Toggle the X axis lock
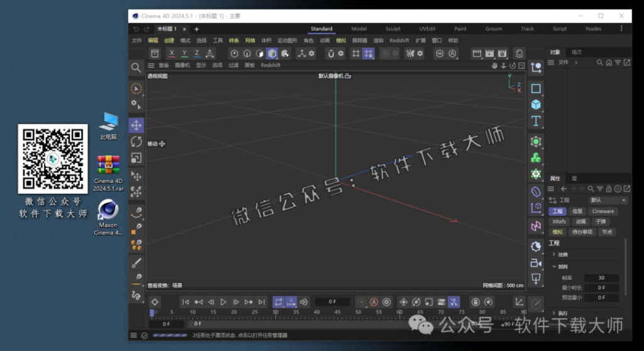The width and height of the screenshot is (644, 351). pyautogui.click(x=172, y=53)
